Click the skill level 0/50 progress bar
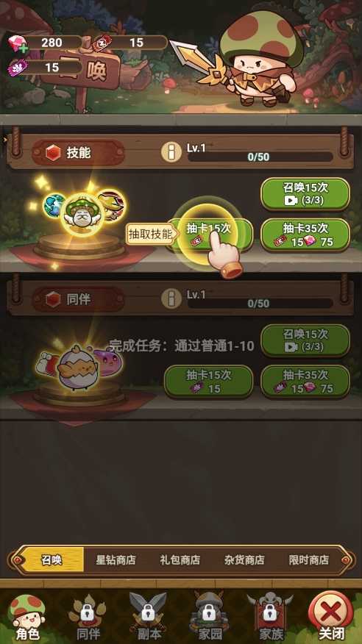This screenshot has width=362, height=644. pos(260,157)
